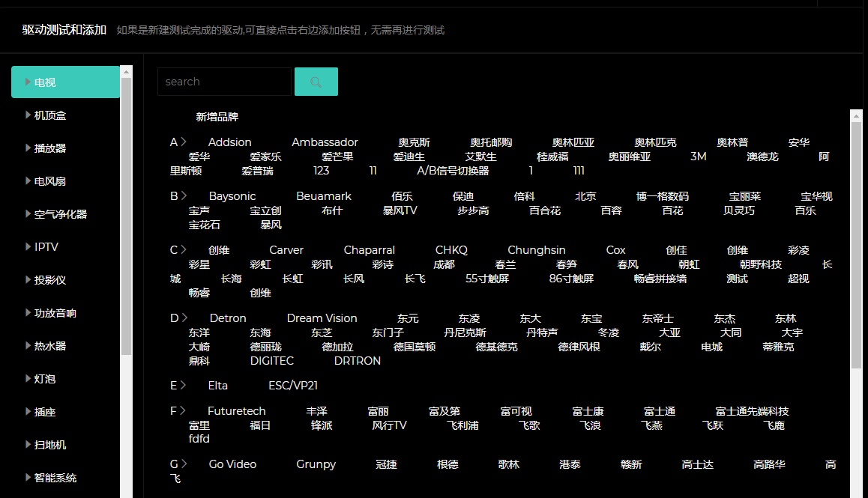Image resolution: width=868 pixels, height=498 pixels.
Task: Select the fdfd brand
Action: (x=199, y=438)
